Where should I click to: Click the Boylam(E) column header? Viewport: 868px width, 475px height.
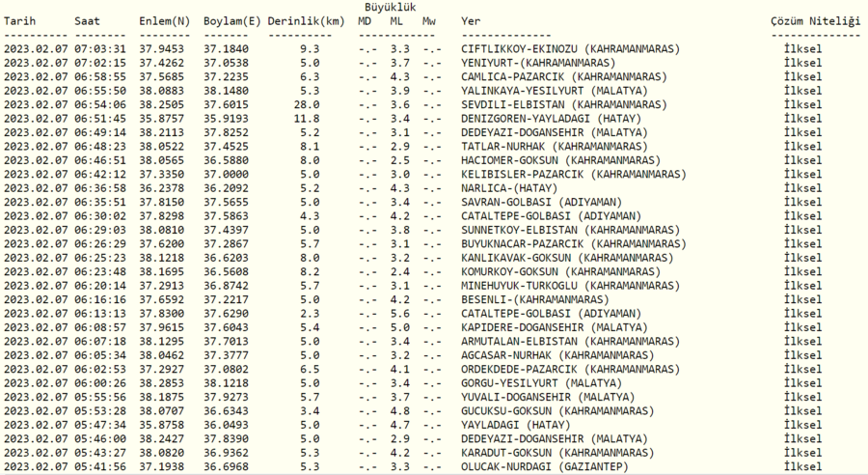pos(231,20)
